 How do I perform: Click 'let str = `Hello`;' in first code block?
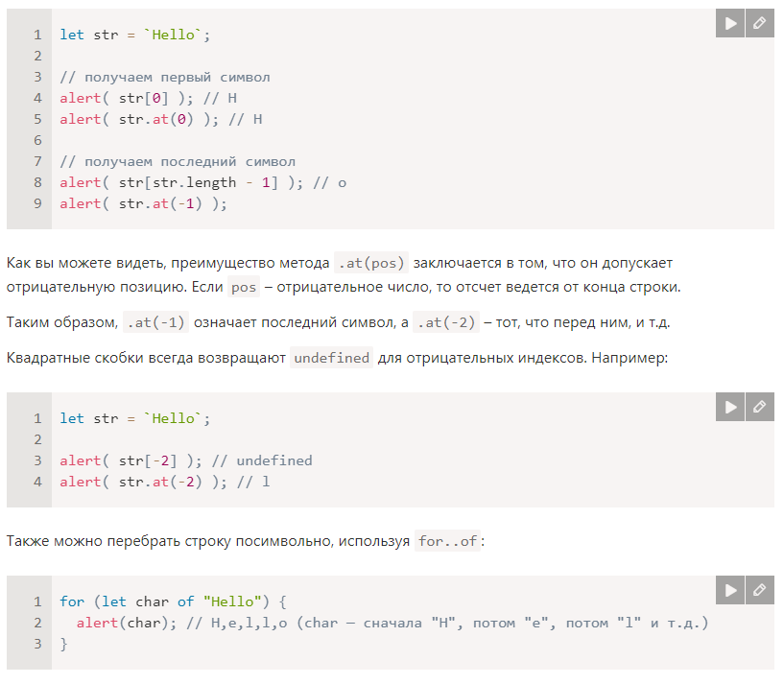point(135,35)
